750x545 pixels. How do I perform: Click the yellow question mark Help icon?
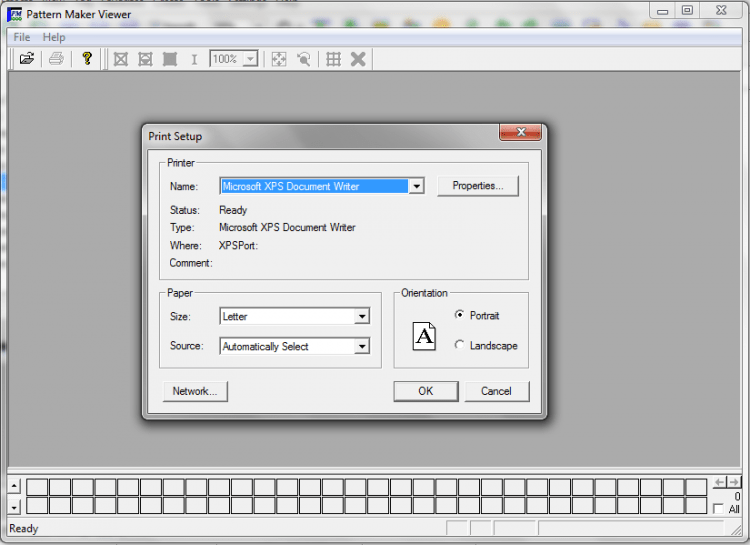point(87,59)
